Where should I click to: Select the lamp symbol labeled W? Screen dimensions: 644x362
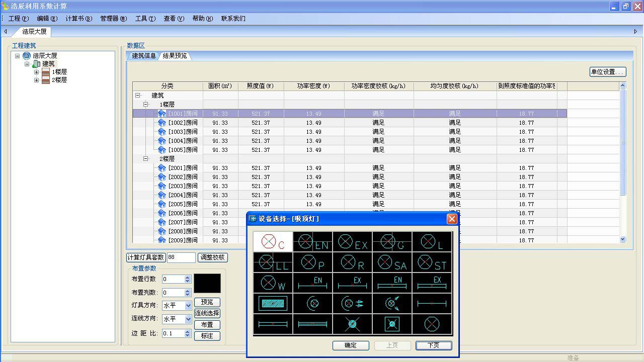pyautogui.click(x=273, y=283)
